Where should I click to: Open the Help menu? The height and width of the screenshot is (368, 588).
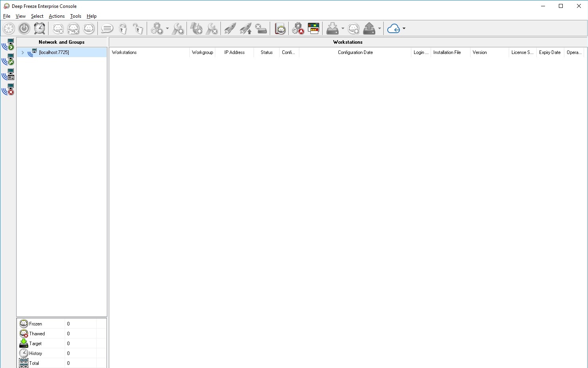coord(91,16)
